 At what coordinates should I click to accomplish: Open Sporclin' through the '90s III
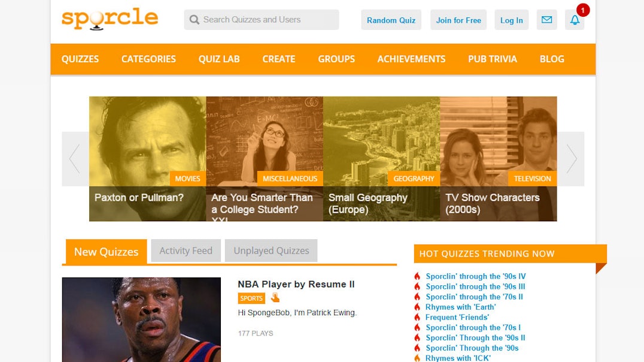pyautogui.click(x=475, y=286)
